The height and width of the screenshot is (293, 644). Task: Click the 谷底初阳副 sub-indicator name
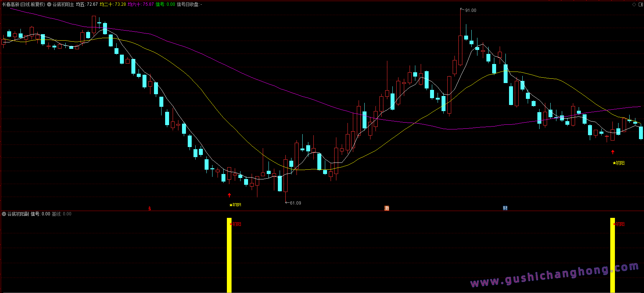click(18, 214)
